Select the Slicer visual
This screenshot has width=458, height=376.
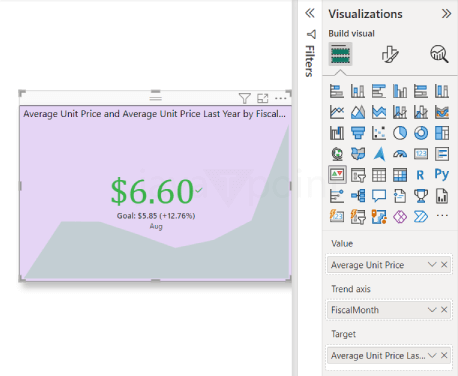(x=358, y=175)
